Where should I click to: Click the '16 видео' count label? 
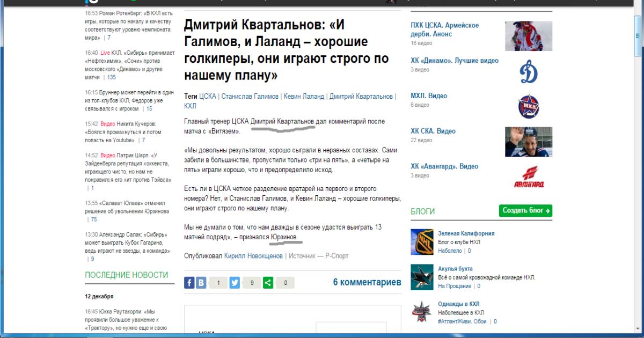pos(421,43)
